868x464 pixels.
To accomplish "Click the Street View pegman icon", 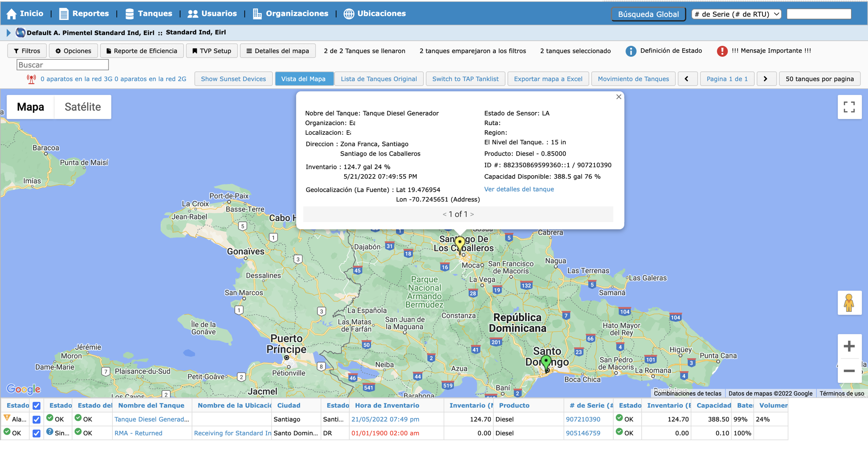I will [x=849, y=303].
